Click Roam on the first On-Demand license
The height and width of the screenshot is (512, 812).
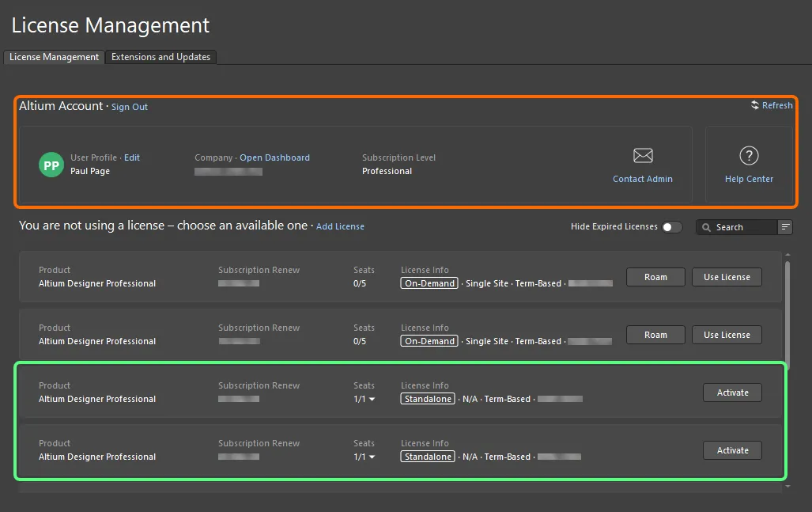point(655,277)
